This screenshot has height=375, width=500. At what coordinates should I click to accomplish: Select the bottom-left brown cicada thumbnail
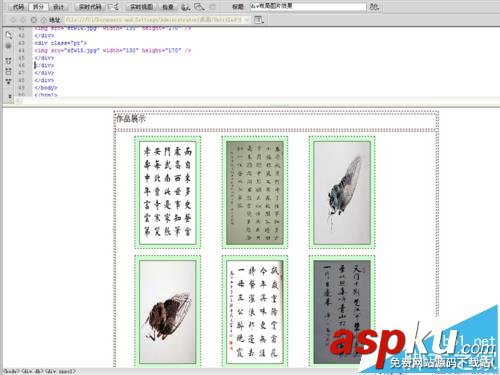[x=168, y=312]
